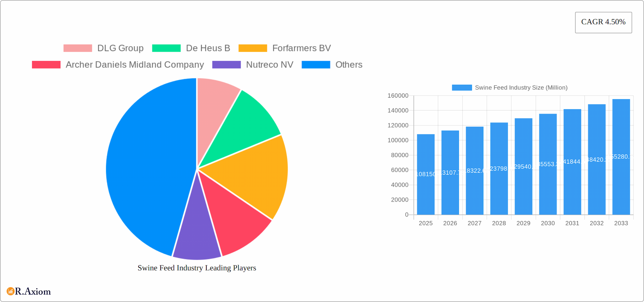Select the green De Heus B legend swatch
Screen dimensions: 644x302
pyautogui.click(x=166, y=48)
